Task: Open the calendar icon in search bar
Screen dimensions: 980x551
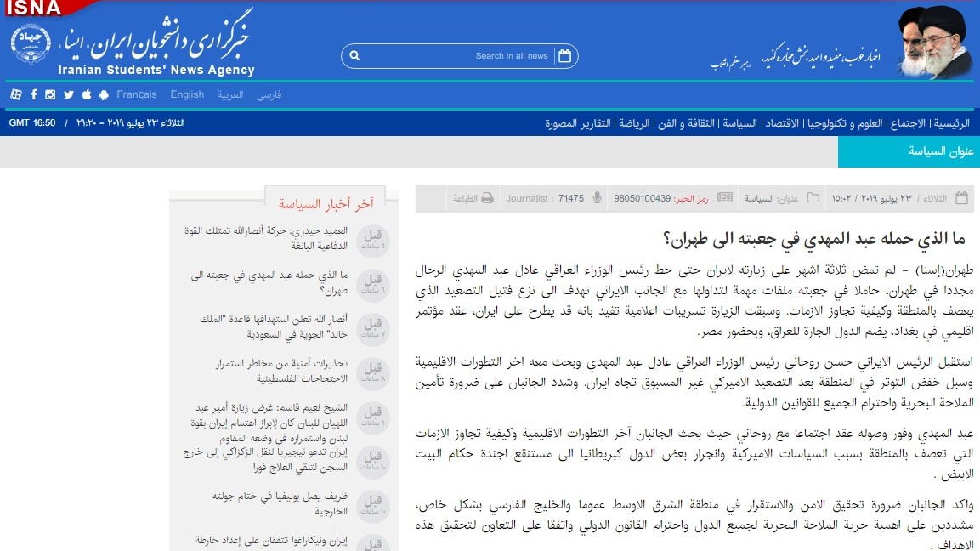Action: pyautogui.click(x=565, y=56)
